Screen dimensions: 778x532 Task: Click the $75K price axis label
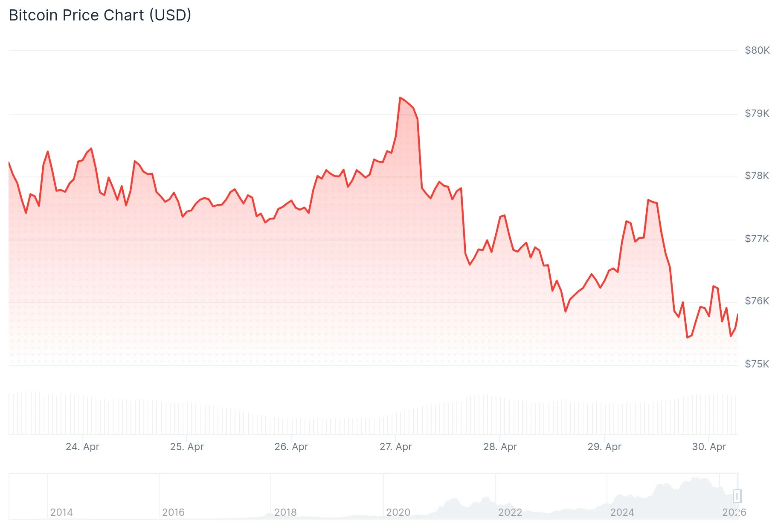pos(757,364)
